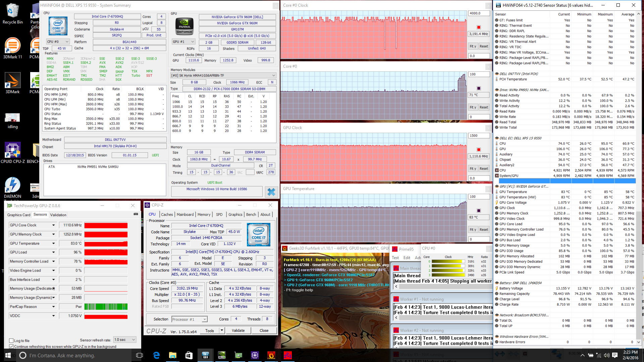This screenshot has width=644, height=362.
Task: Open the VDDC sensor dropdown in GPU-Z
Action: click(53, 316)
